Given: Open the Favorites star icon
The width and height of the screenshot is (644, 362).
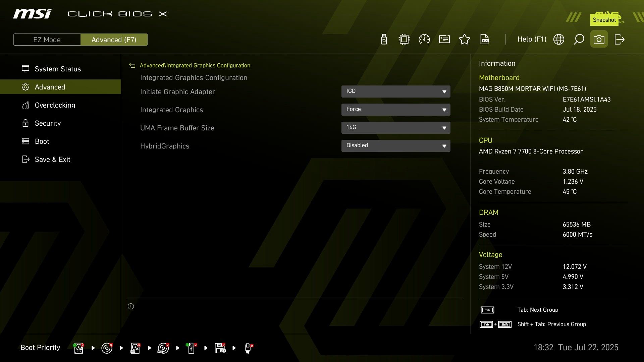Looking at the screenshot, I should [465, 40].
